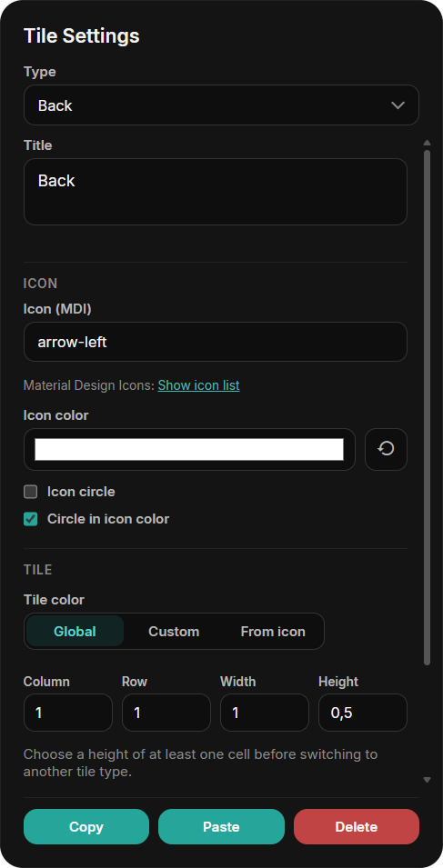Click the Copy button

point(86,826)
